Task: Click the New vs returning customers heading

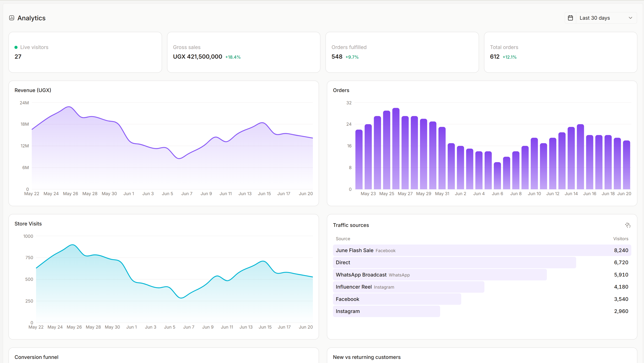Action: coord(367,357)
